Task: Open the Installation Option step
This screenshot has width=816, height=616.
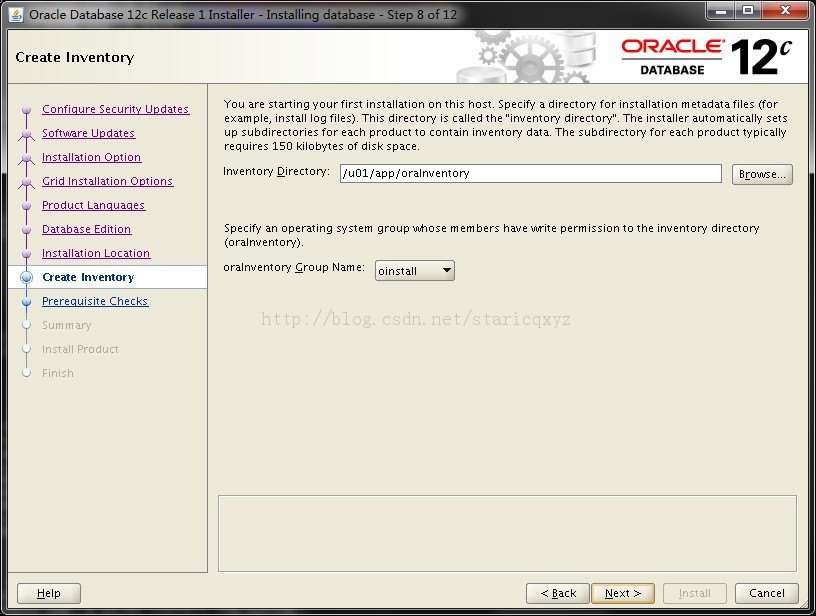Action: coord(92,157)
